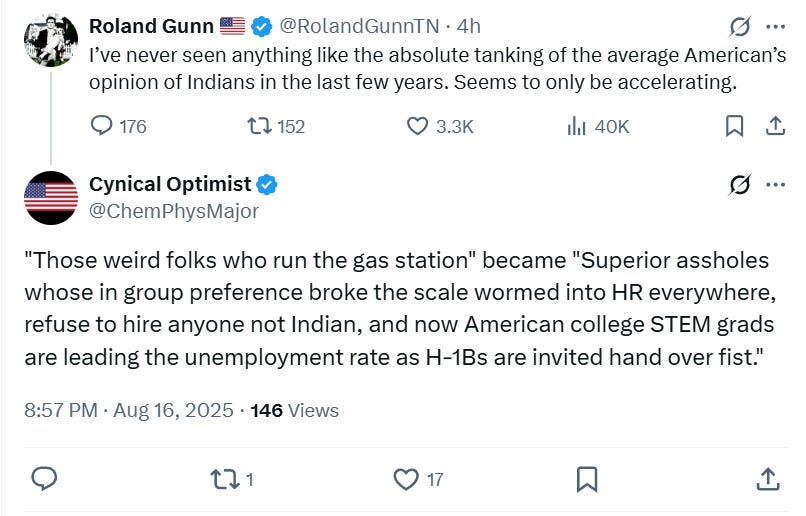Bookmark Cynical Optimist's post
Image resolution: width=806 pixels, height=516 pixels.
pyautogui.click(x=587, y=479)
